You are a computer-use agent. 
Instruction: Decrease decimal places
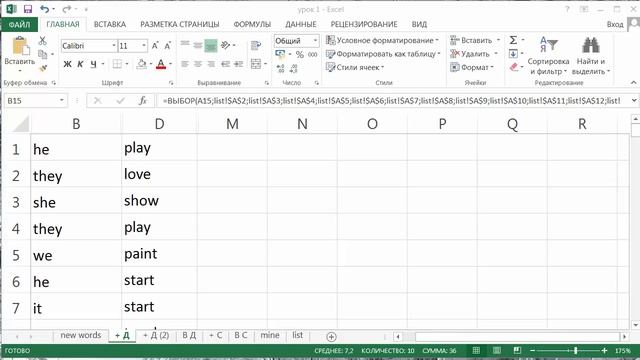tap(293, 69)
